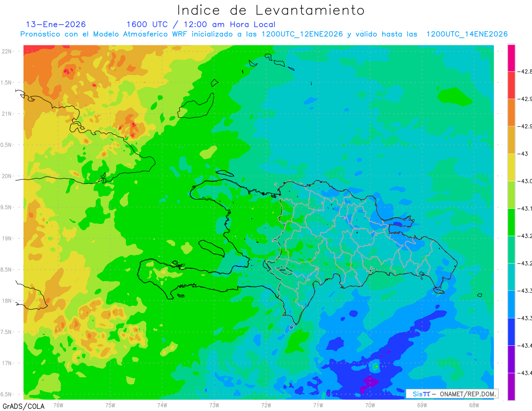The image size is (532, 411).
Task: Choose the yellow swatch in the color bar
Action: [511, 167]
